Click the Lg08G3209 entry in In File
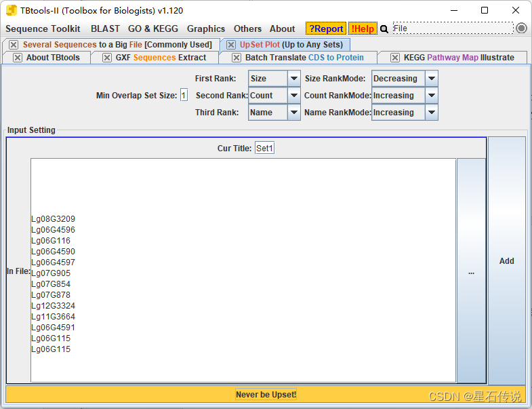Viewport: 532px width, 409px height. [54, 219]
